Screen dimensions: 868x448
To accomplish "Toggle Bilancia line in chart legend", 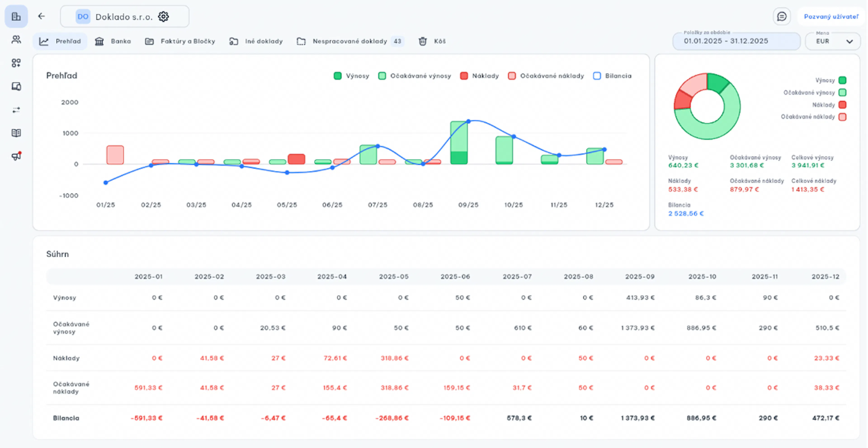I will point(612,76).
